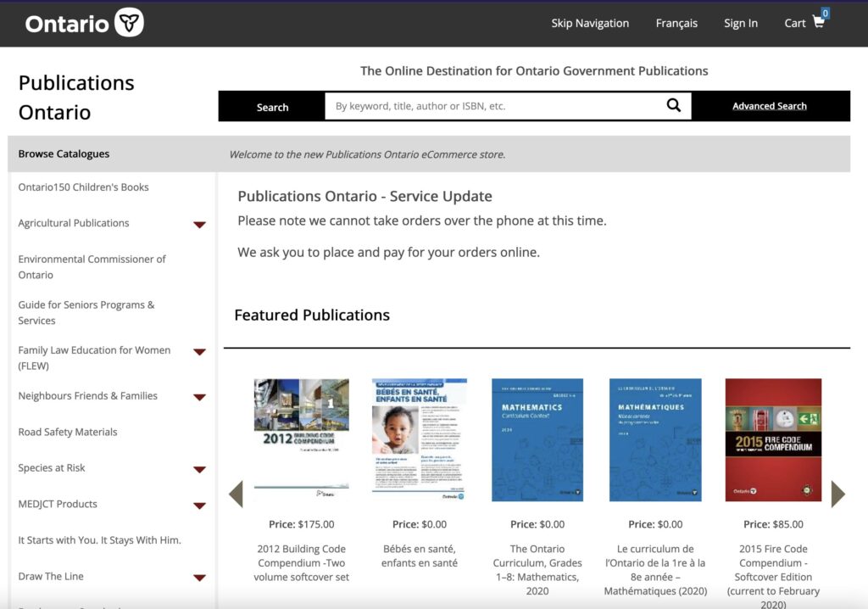
Task: Open Agricultural Publications catalogue
Action: click(x=74, y=223)
